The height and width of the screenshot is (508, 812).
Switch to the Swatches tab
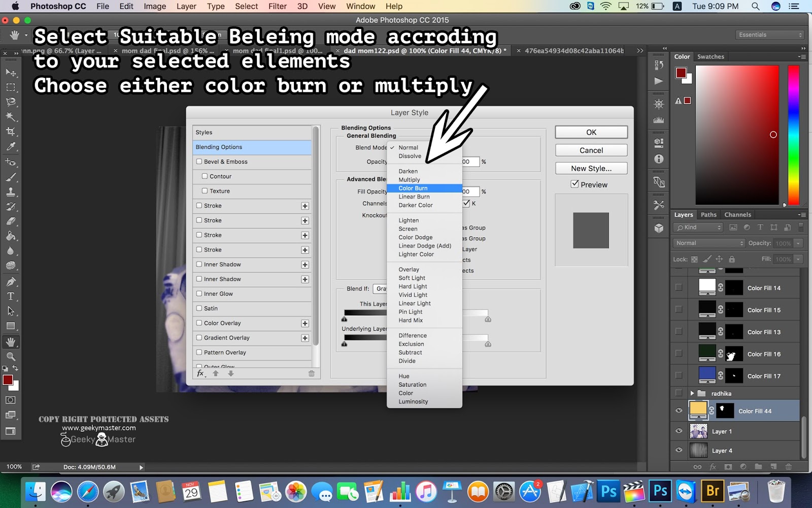click(x=710, y=57)
